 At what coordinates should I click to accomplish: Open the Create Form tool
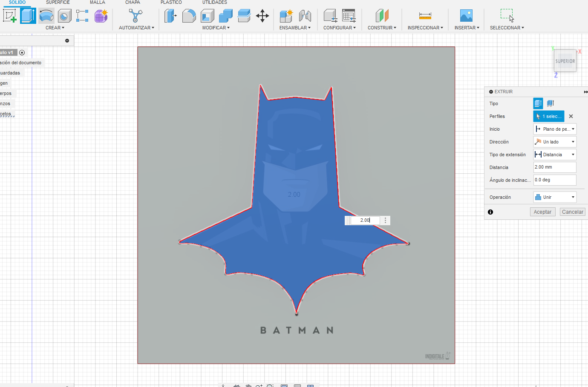point(101,16)
